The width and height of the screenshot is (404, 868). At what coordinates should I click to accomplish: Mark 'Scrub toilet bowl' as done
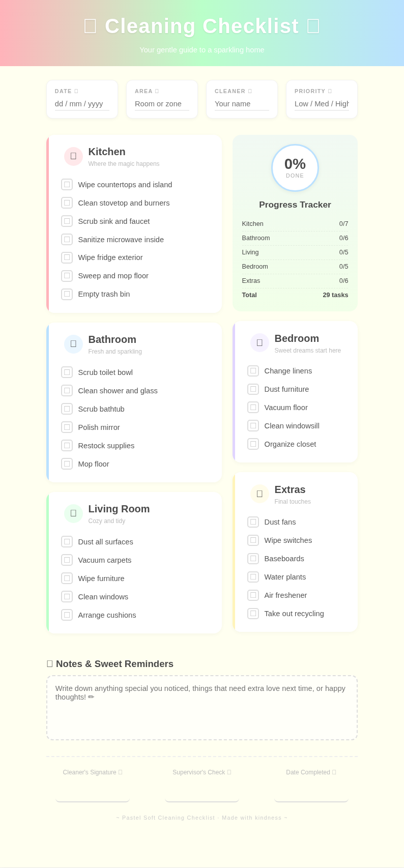coord(67,372)
